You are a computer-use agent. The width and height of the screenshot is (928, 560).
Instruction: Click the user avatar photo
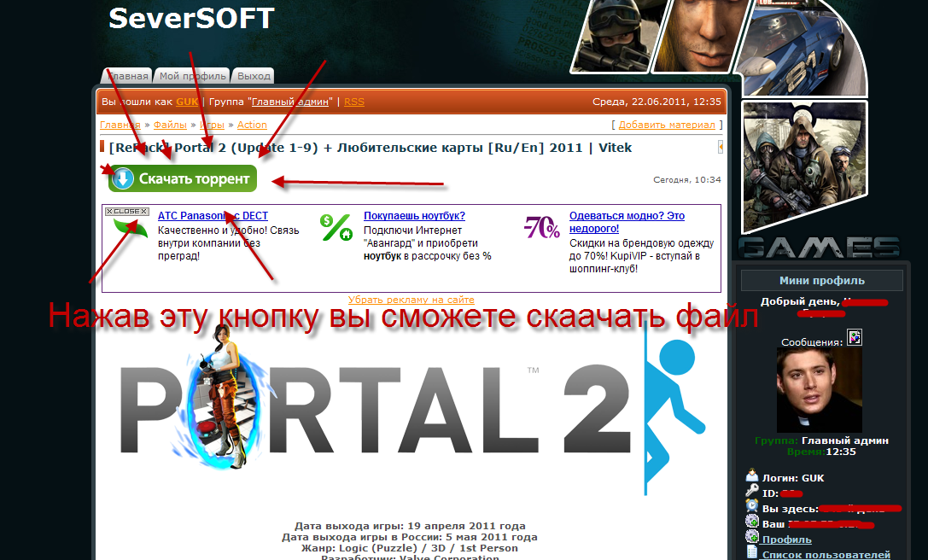pyautogui.click(x=819, y=389)
